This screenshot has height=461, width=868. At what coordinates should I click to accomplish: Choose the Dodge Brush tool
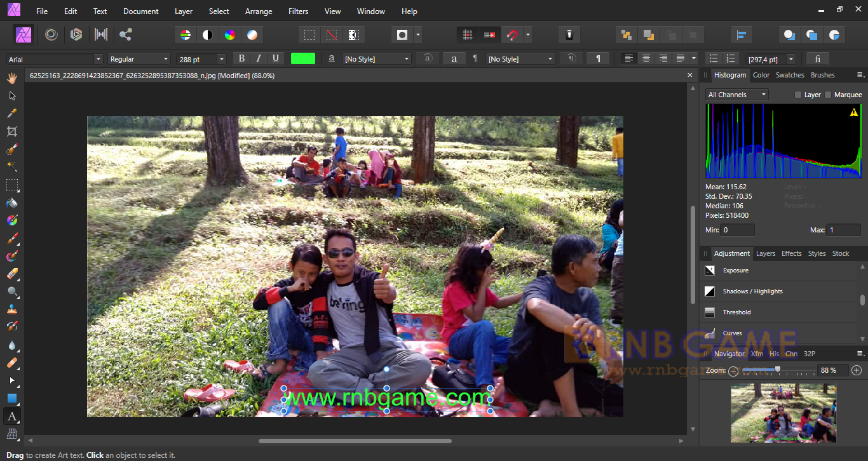[12, 292]
